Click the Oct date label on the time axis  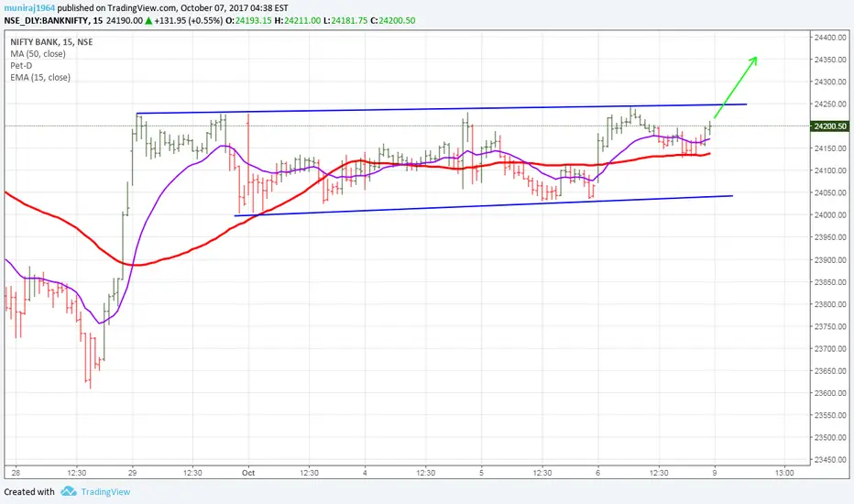tap(248, 473)
